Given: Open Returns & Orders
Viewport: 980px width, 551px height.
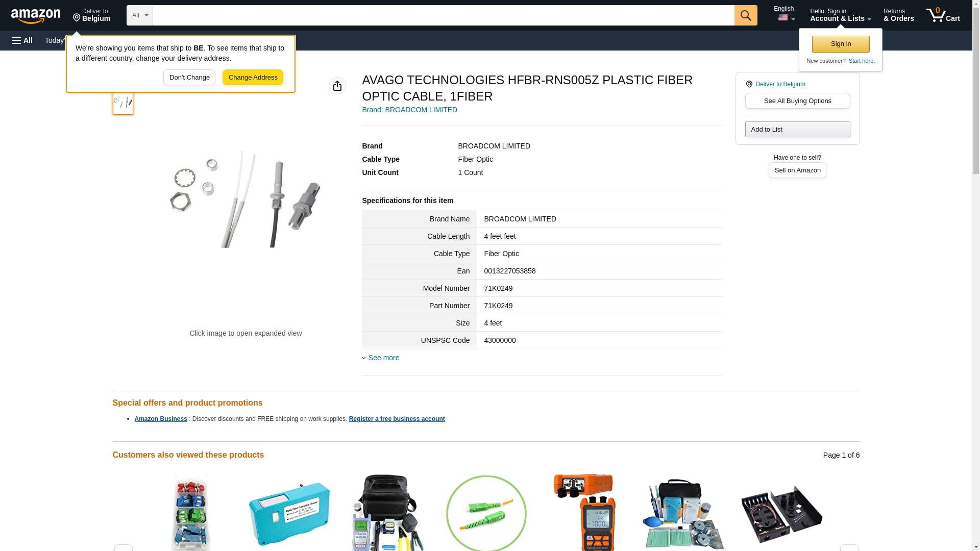Looking at the screenshot, I should coord(898,15).
